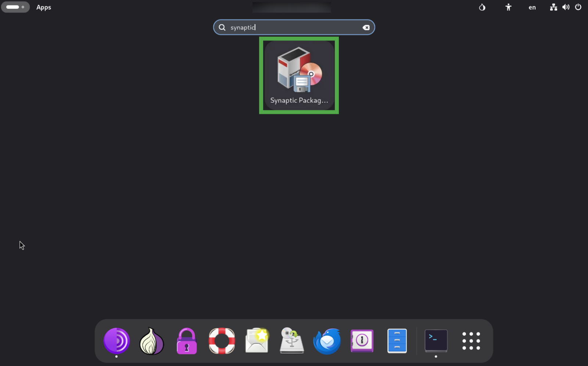
Task: Open the power menu icon
Action: [578, 7]
